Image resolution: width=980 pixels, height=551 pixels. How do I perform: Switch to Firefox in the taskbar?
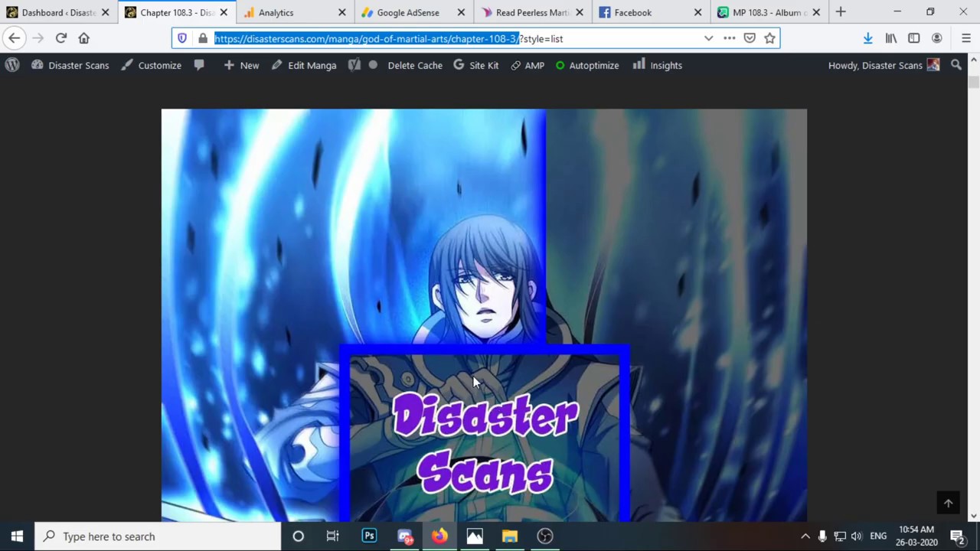[x=439, y=536]
